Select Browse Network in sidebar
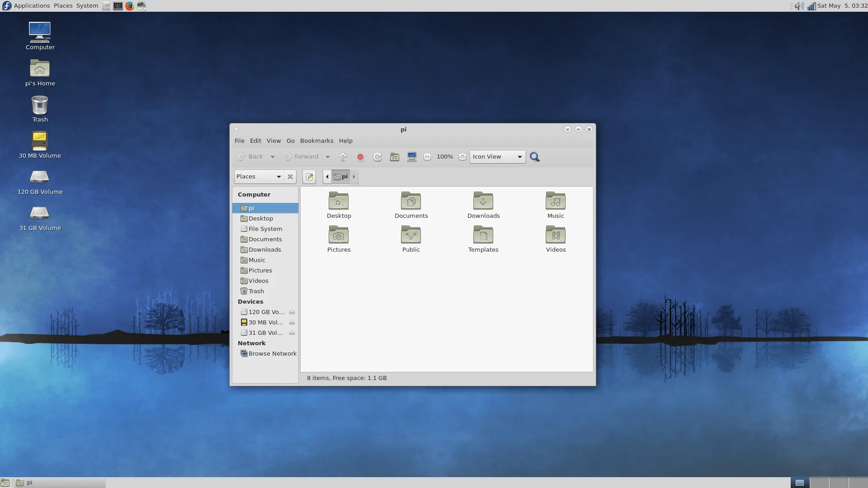 pos(272,354)
